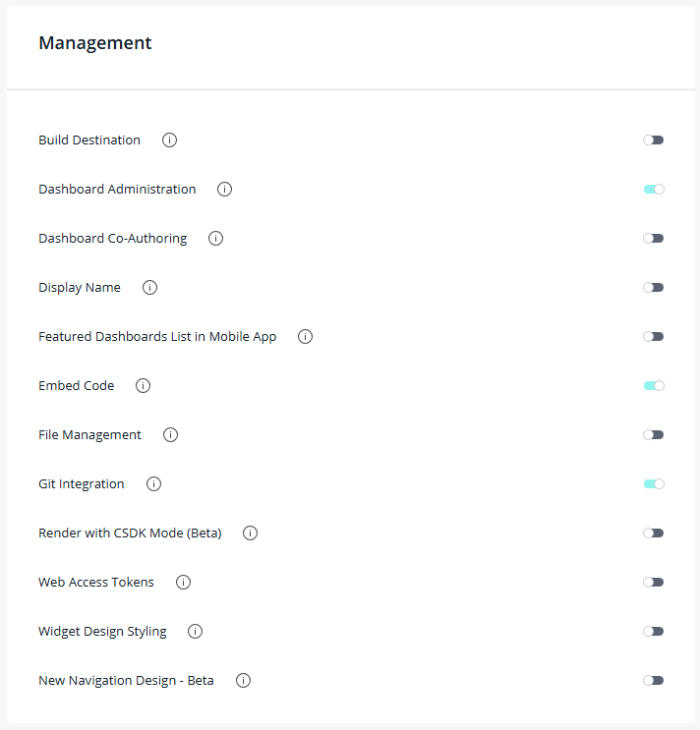The width and height of the screenshot is (700, 730).
Task: Disable the Git Integration toggle
Action: click(x=654, y=484)
